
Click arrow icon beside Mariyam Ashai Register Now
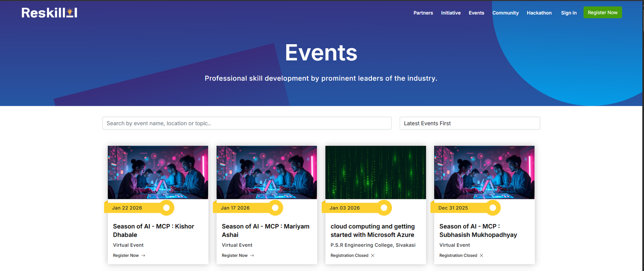coord(252,256)
